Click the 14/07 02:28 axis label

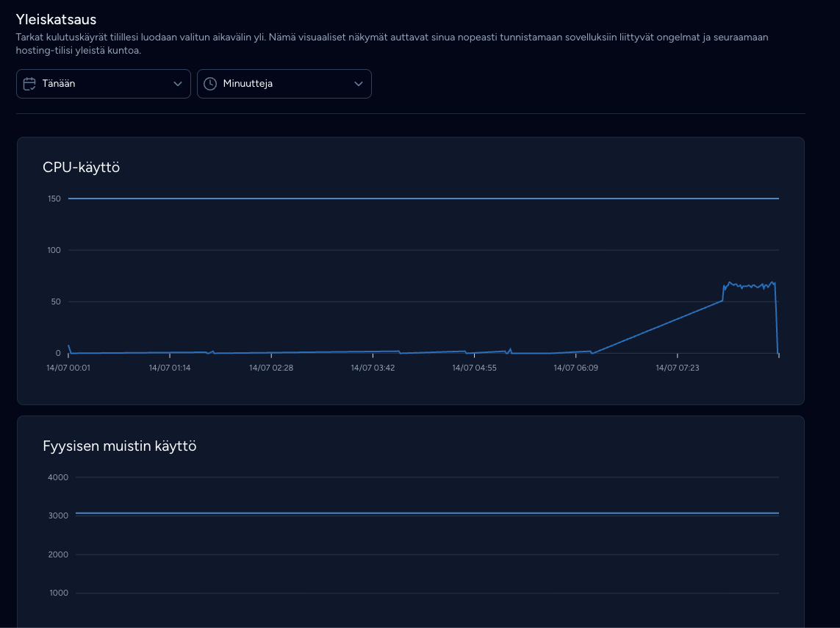point(271,368)
